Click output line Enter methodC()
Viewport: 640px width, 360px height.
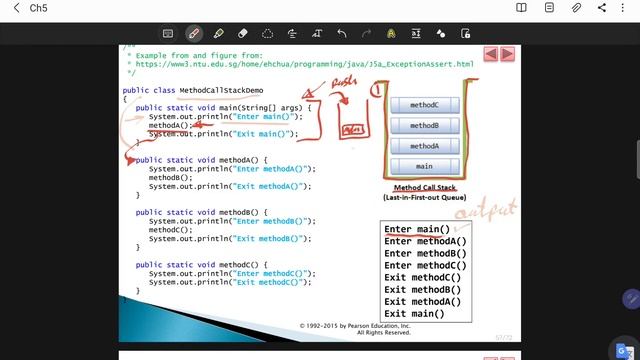(x=425, y=266)
